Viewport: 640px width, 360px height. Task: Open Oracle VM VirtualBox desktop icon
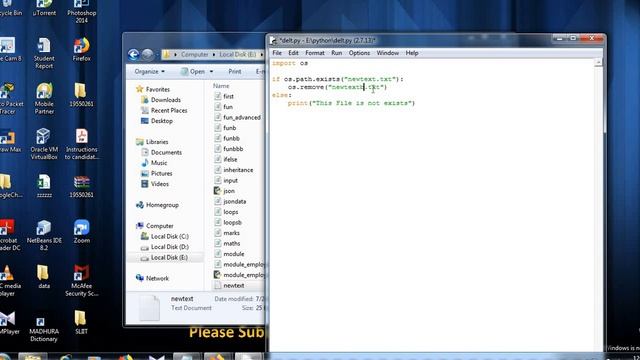click(44, 144)
